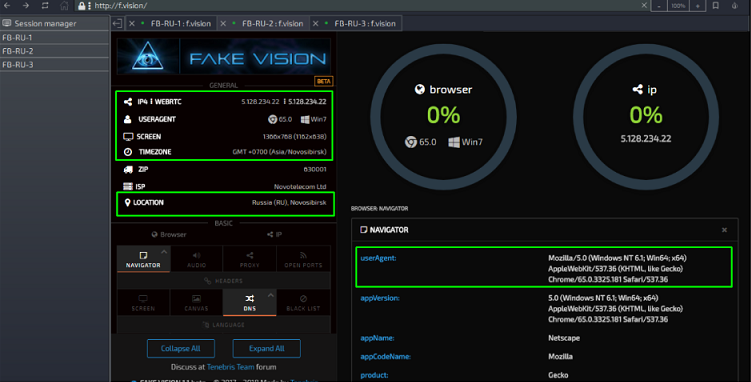The image size is (751, 382).
Task: Open the Tenebris Team forum link
Action: coord(230,367)
